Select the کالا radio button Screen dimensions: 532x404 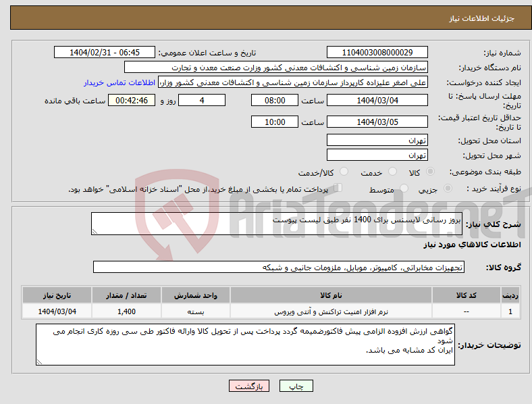430,172
